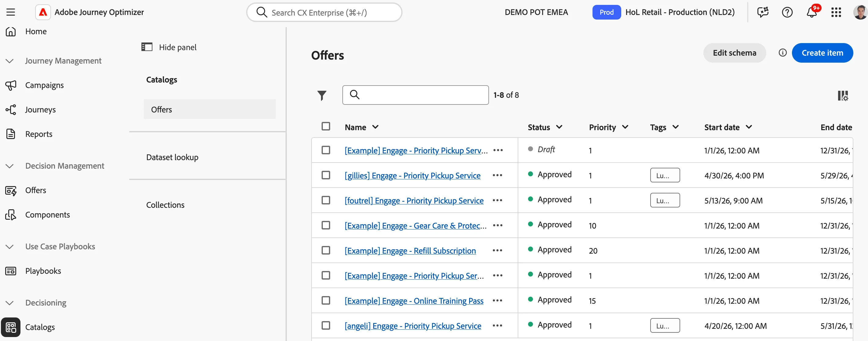868x341 pixels.
Task: Collapse the Journey Management section
Action: (10, 61)
